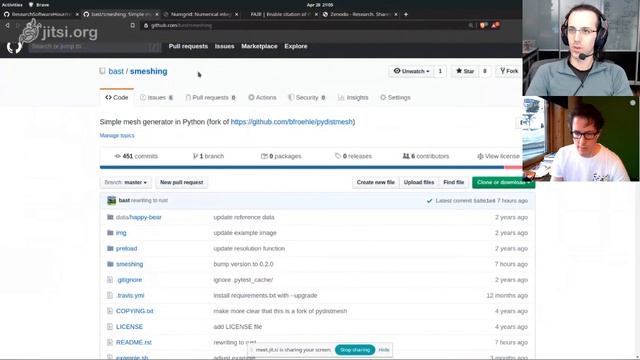The height and width of the screenshot is (360, 640).
Task: Click the .gitignore file icon
Action: click(x=110, y=280)
